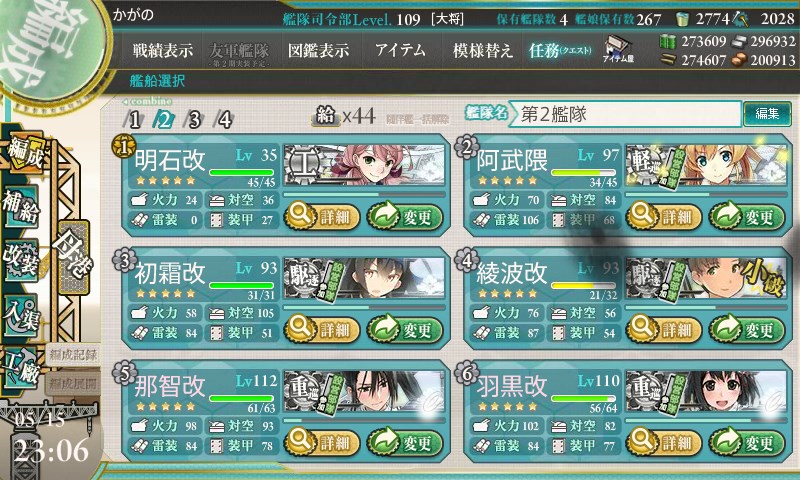
Task: Switch to fleet tab 4
Action: (x=224, y=120)
